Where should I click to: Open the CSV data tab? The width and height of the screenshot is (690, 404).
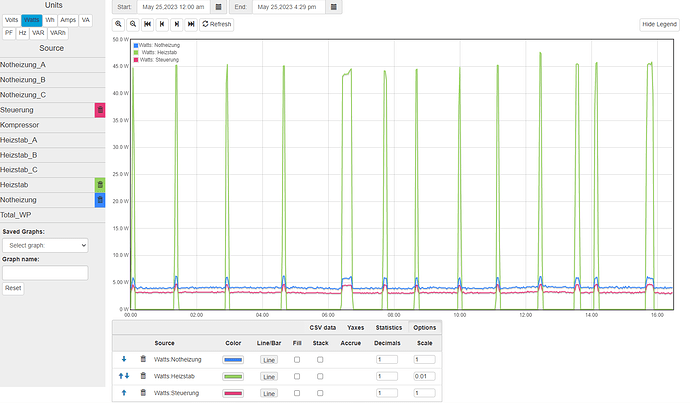click(323, 327)
